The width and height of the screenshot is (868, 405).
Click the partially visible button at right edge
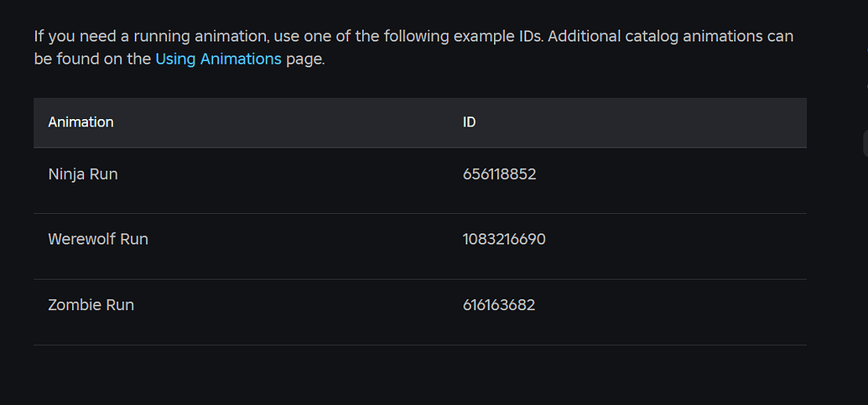click(865, 143)
